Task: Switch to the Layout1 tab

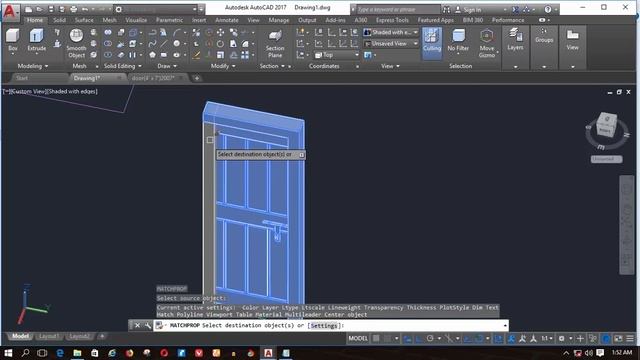Action: 49,336
